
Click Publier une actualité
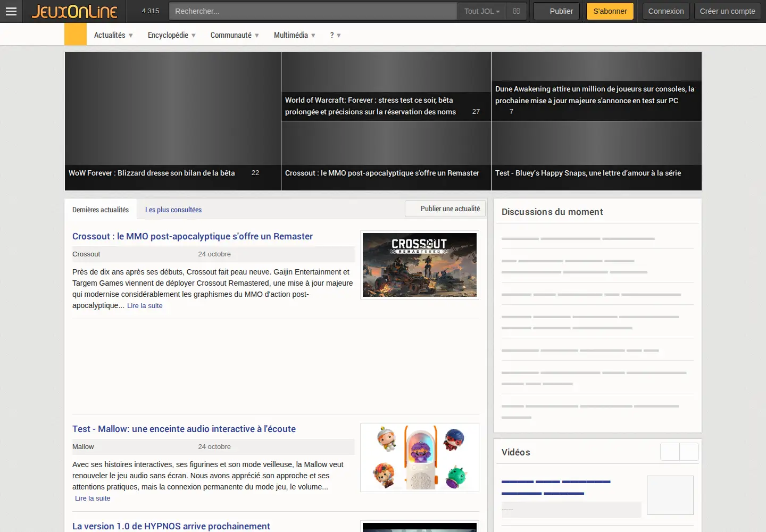445,209
